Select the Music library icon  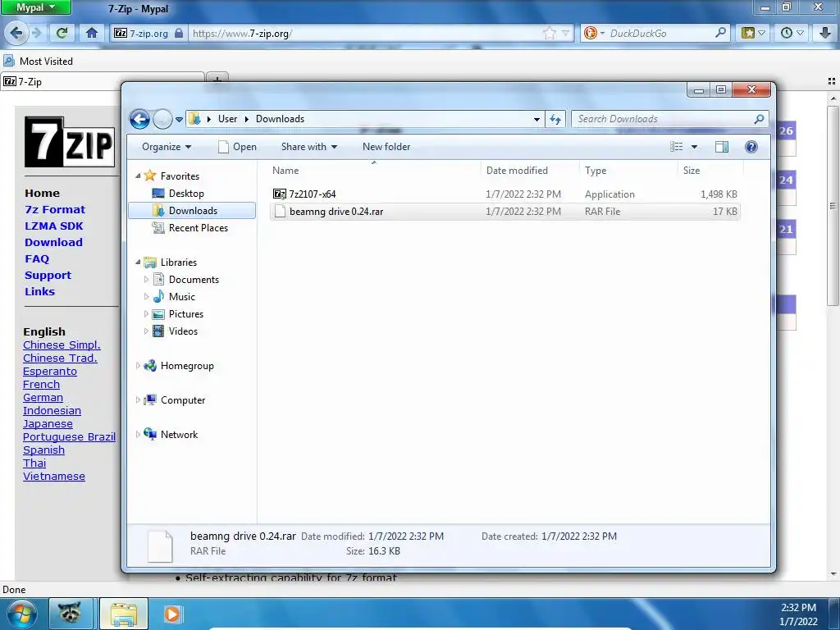point(158,297)
